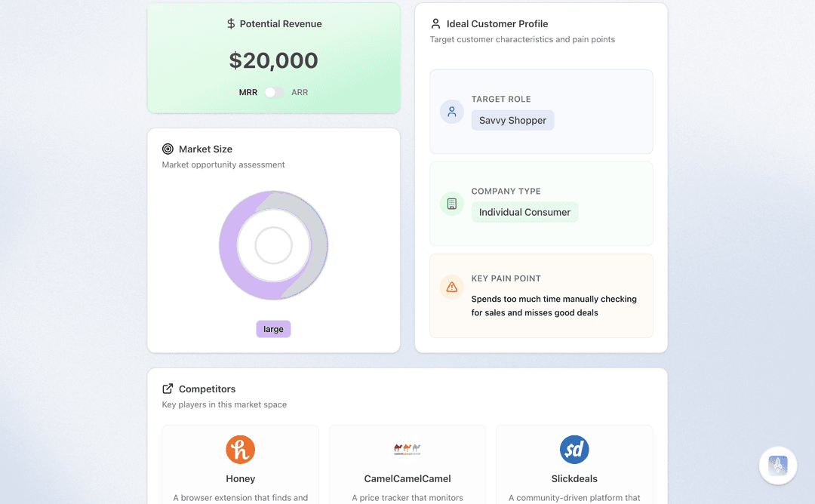Click the Market Size heading
The image size is (815, 504).
(x=205, y=149)
